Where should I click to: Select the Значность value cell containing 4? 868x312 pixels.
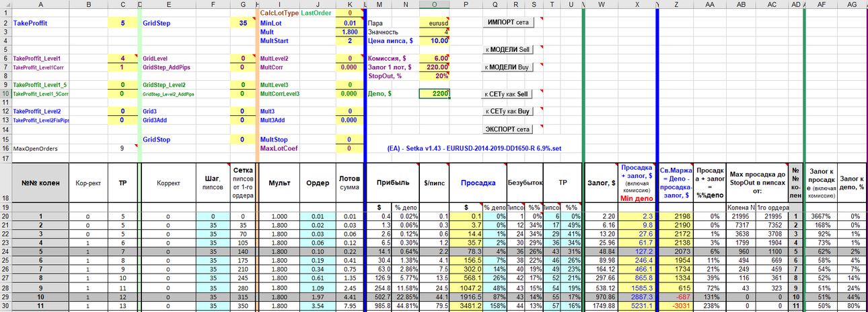click(x=435, y=32)
